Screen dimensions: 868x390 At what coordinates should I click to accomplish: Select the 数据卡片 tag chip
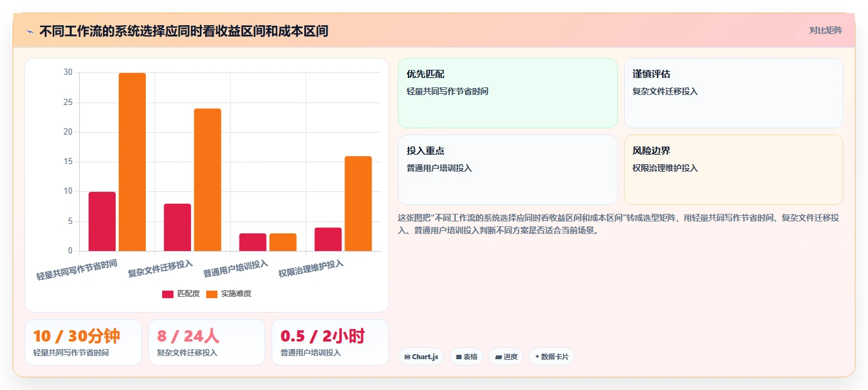tap(552, 357)
